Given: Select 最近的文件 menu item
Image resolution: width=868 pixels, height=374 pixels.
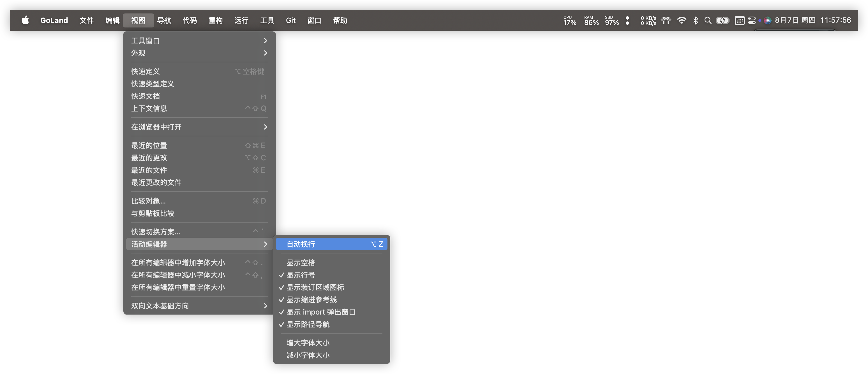Looking at the screenshot, I should click(x=199, y=170).
